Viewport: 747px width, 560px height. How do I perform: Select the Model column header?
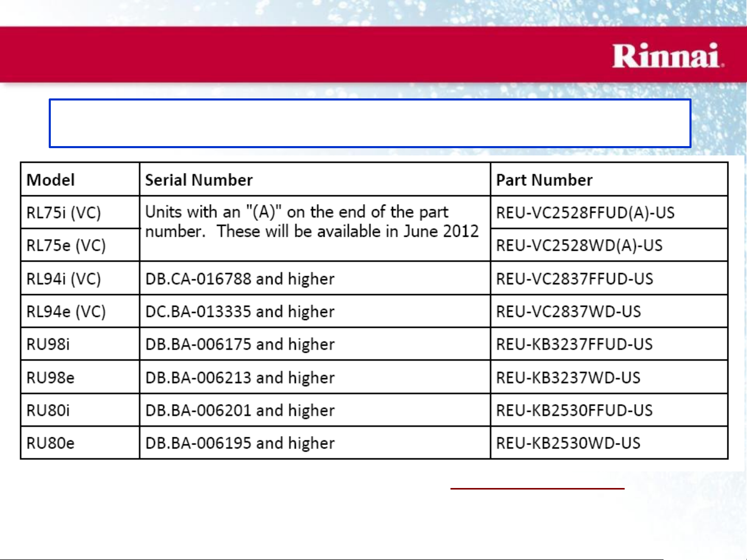[x=51, y=180]
